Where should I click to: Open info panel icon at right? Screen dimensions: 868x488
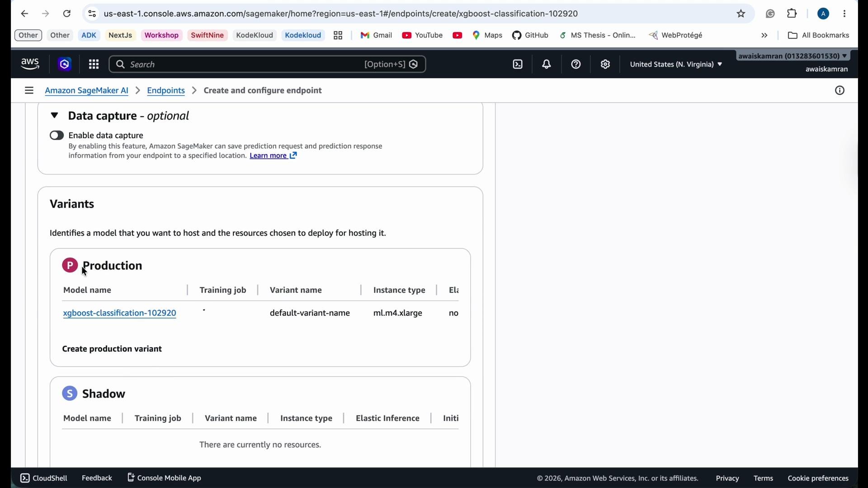click(x=840, y=91)
